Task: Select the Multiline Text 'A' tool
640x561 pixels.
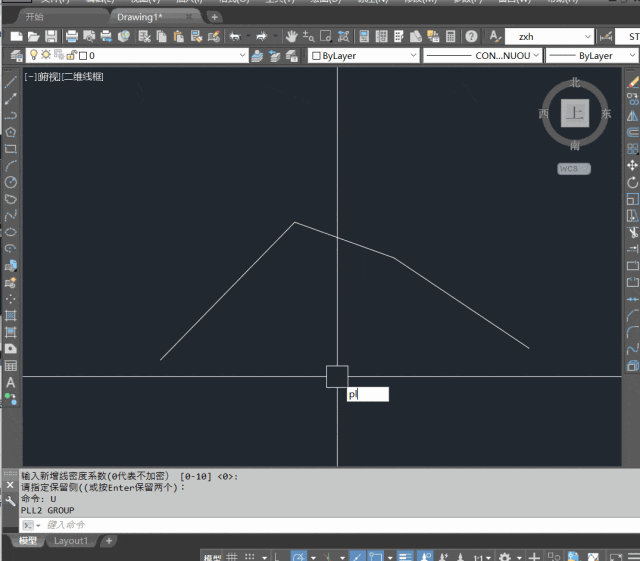Action: pos(11,383)
